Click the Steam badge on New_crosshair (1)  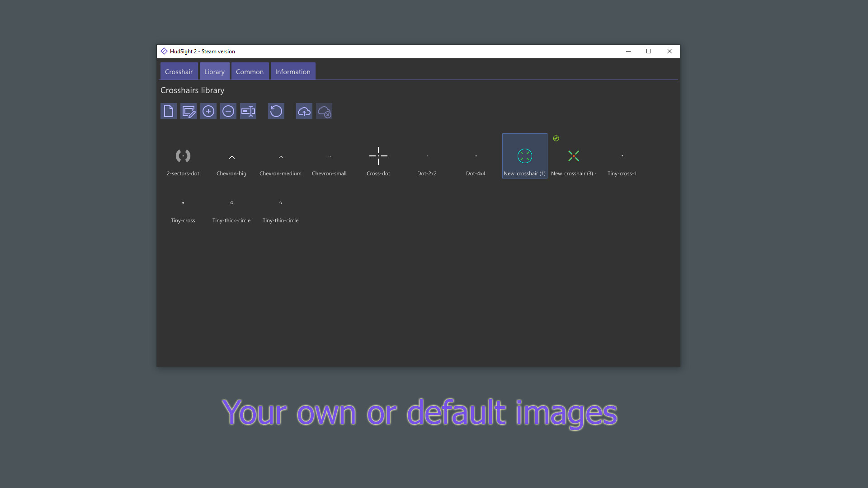(556, 138)
